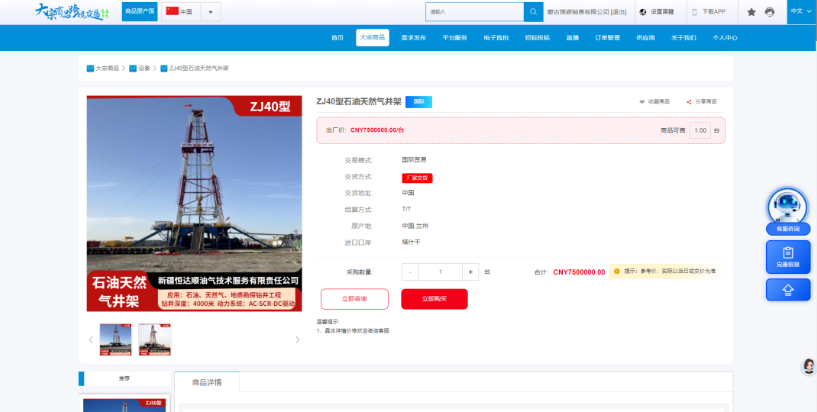817x412 pixels.
Task: Click the small avatar assistant icon
Action: [x=809, y=366]
